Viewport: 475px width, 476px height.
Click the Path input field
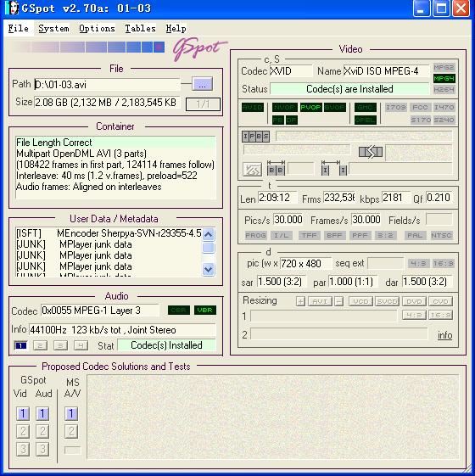tap(107, 84)
